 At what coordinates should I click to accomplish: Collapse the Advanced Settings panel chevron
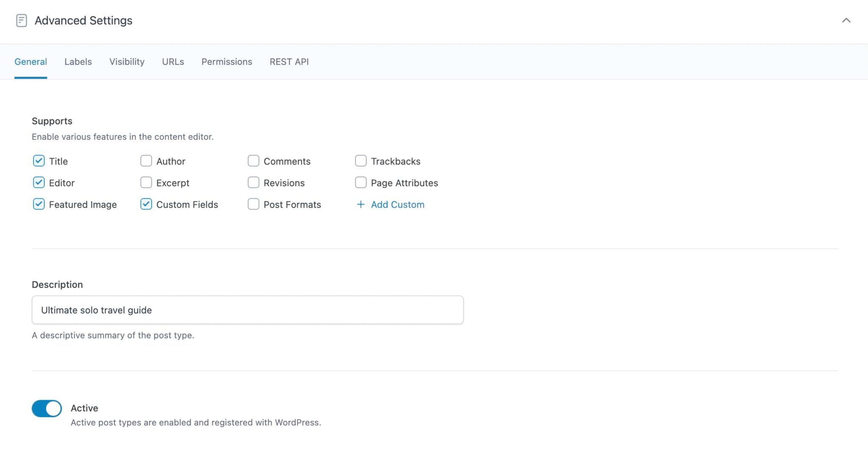coord(846,20)
